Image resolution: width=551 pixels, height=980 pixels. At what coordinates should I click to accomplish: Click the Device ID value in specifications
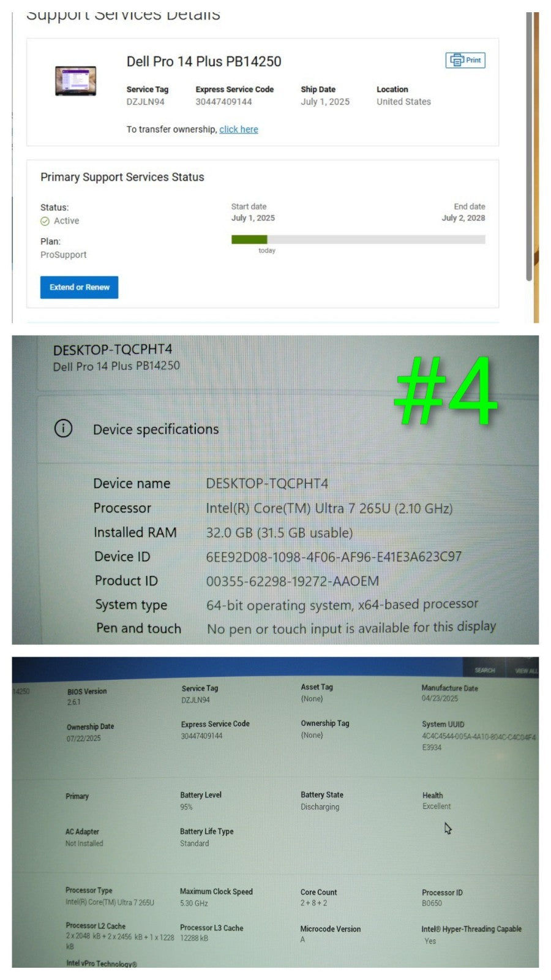334,556
